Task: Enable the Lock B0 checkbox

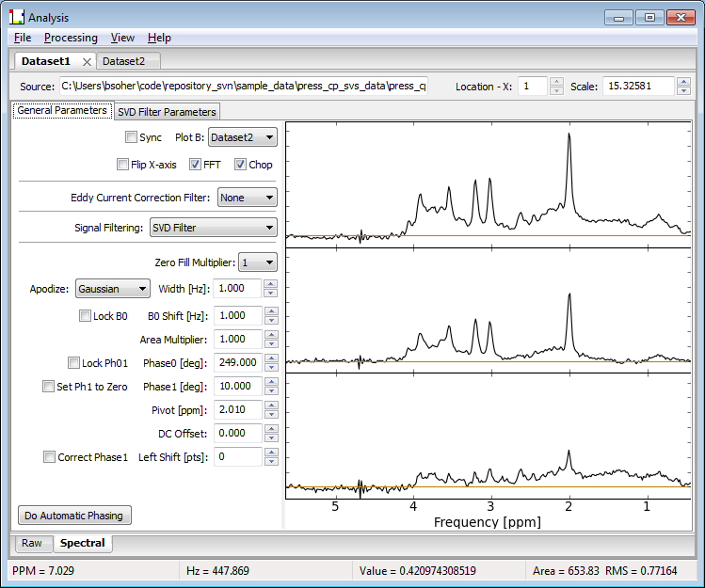Action: (x=85, y=316)
